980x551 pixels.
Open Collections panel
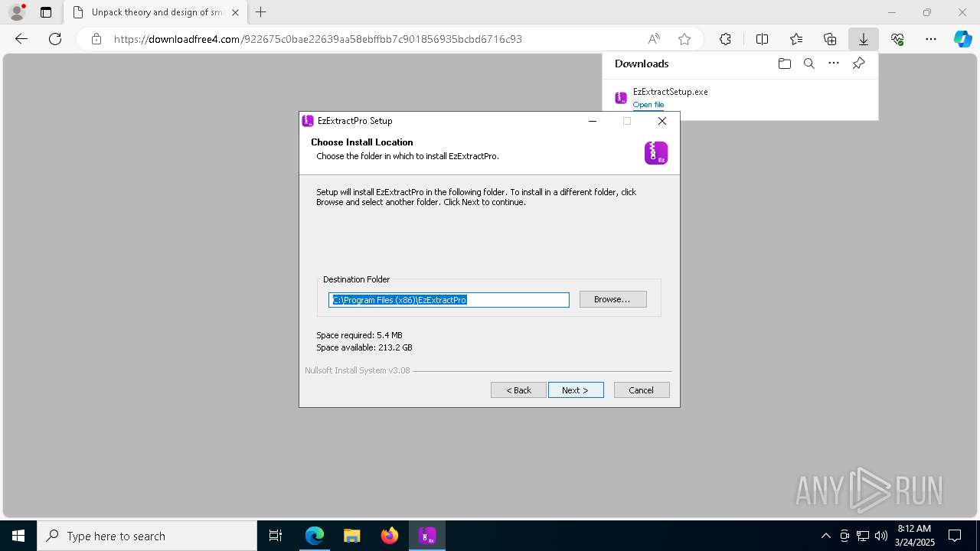point(830,39)
